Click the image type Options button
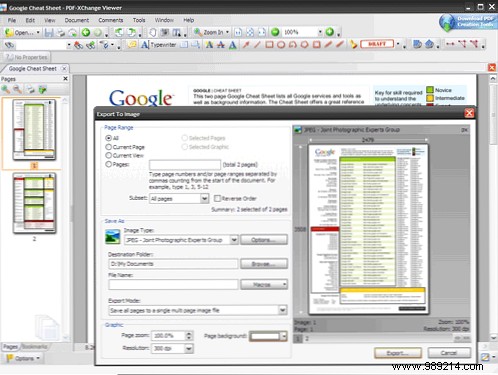Image resolution: width=498 pixels, height=375 pixels. point(264,240)
